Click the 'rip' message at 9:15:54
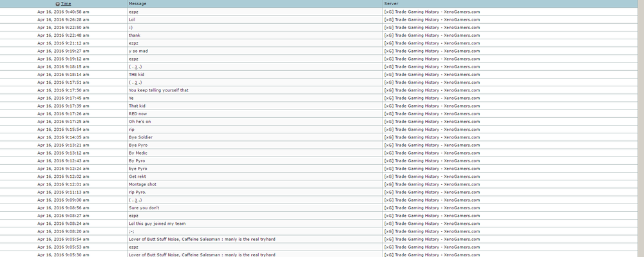Screen dimensions: 644x257 coord(131,129)
